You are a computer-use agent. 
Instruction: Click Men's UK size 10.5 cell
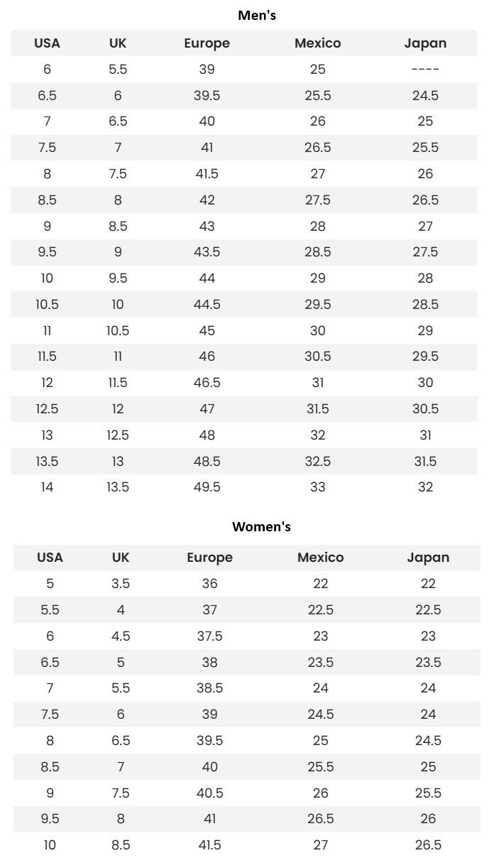pyautogui.click(x=118, y=330)
